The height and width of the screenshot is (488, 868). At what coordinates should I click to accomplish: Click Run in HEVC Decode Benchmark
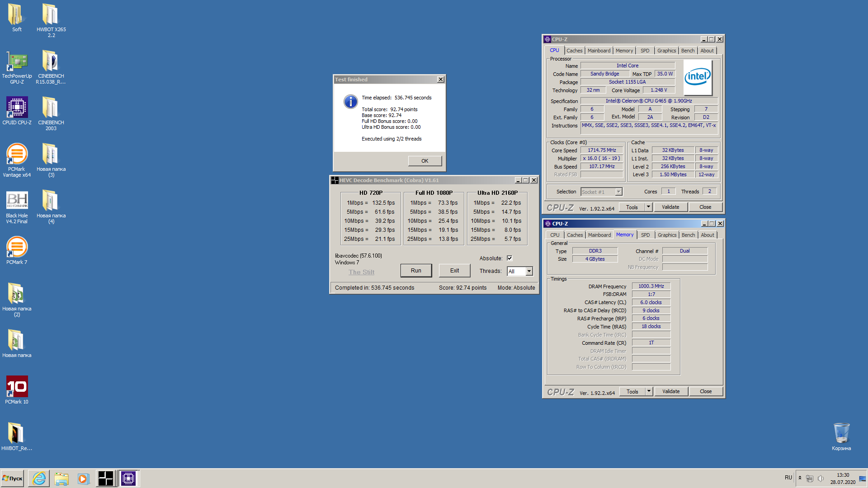416,271
